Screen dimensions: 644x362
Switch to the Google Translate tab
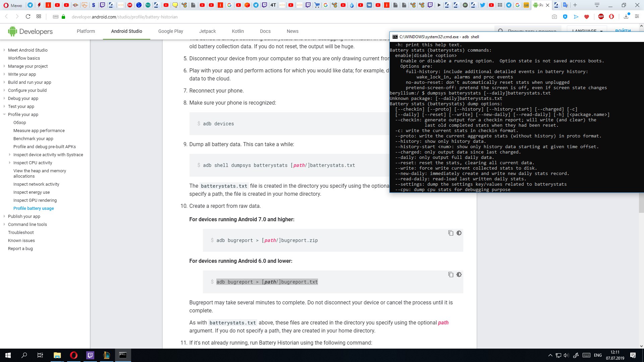tap(566, 5)
